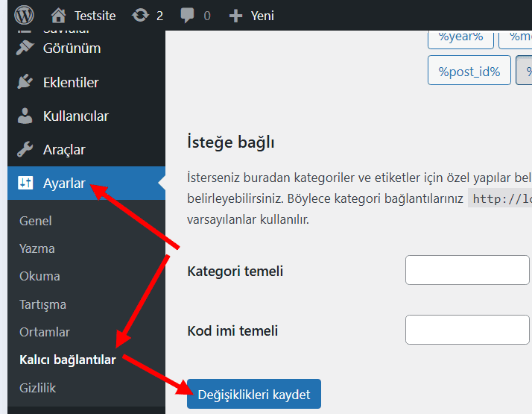Click the Değişiklikleri kaydet button
The image size is (532, 414).
click(x=254, y=394)
